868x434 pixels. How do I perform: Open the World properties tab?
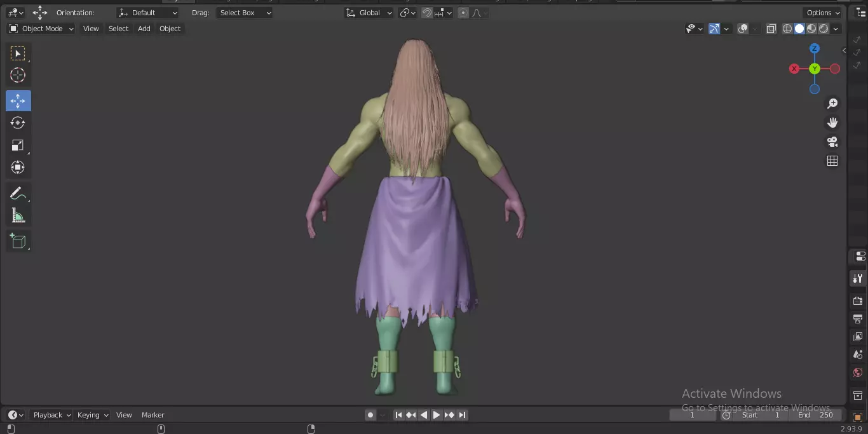[x=858, y=372]
